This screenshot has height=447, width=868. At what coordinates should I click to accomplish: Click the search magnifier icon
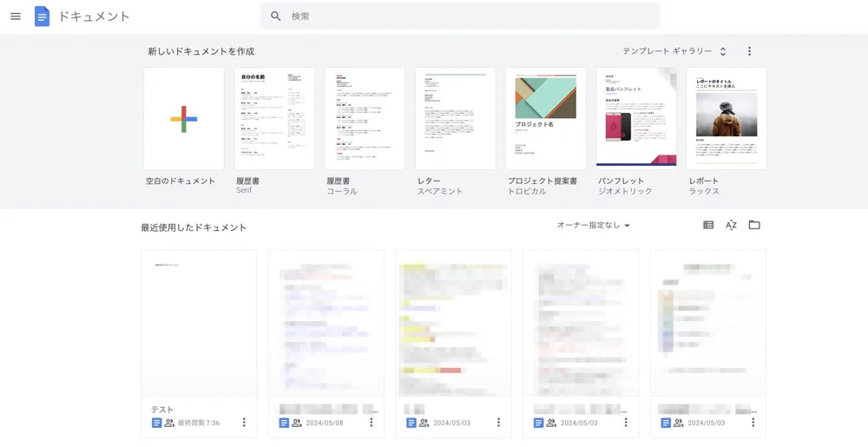(x=276, y=16)
